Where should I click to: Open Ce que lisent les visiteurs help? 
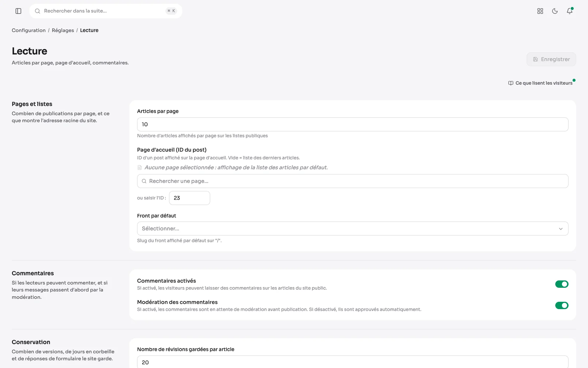pos(540,83)
